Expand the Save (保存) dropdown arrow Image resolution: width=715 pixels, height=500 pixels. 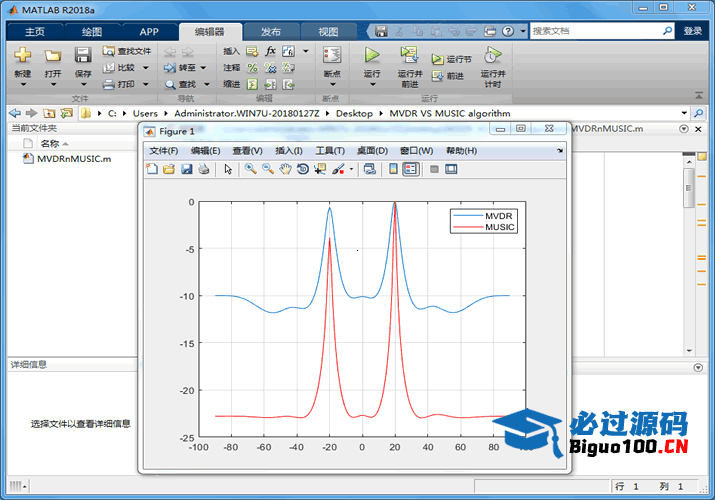[83, 84]
